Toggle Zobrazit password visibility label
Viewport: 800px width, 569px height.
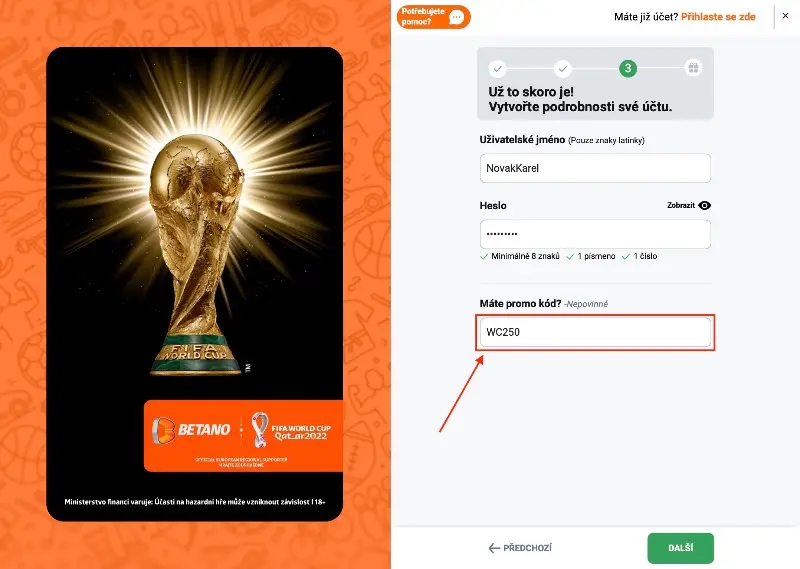pyautogui.click(x=681, y=205)
